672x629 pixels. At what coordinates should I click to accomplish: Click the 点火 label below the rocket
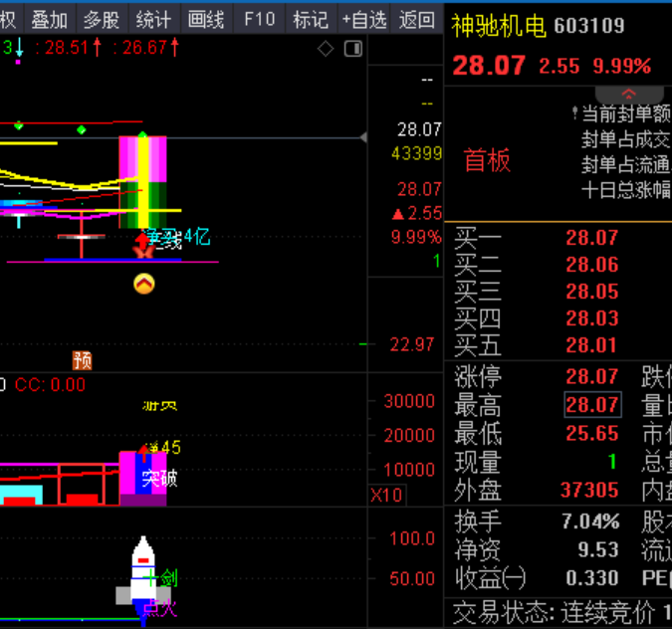(159, 607)
